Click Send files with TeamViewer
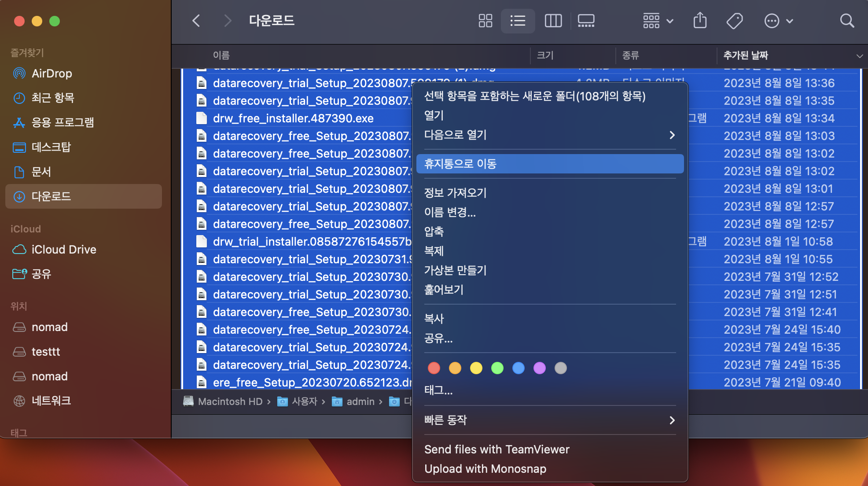The height and width of the screenshot is (486, 868). coord(497,449)
